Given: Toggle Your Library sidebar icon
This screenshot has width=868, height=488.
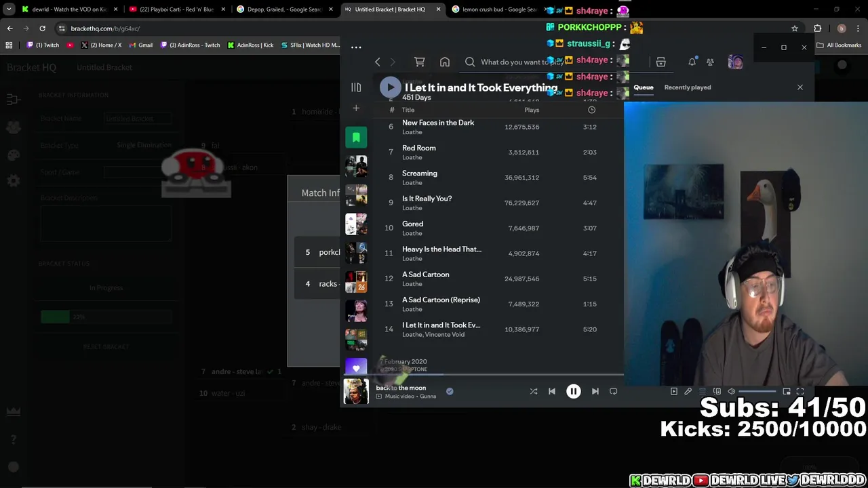Looking at the screenshot, I should point(356,87).
